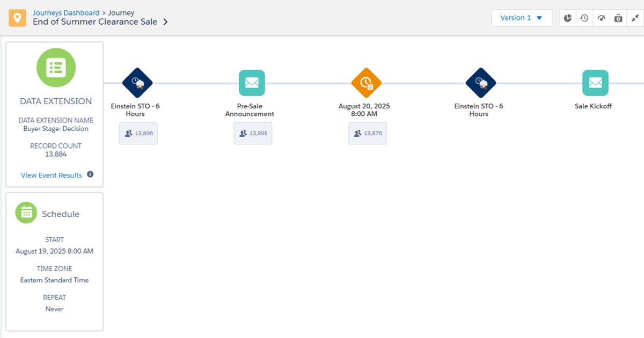The height and width of the screenshot is (338, 644).
Task: Click the Journey Builder location pin logo
Action: click(17, 17)
